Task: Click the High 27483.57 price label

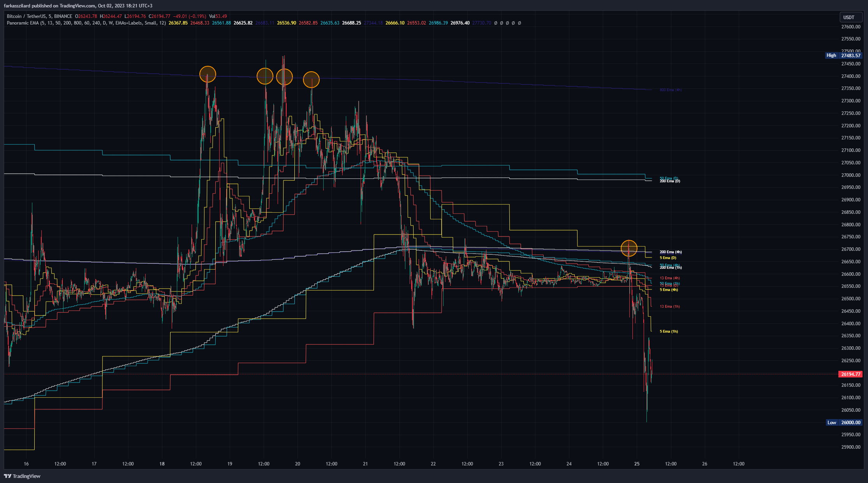Action: 844,55
